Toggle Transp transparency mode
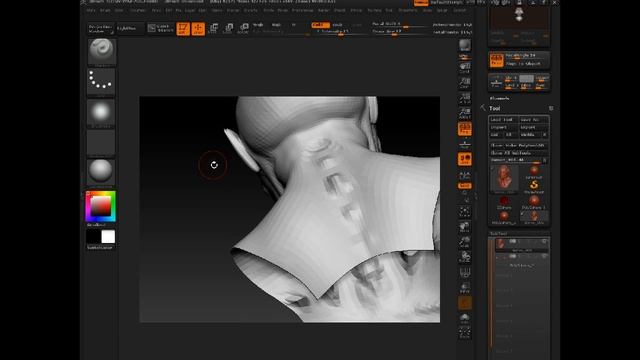The width and height of the screenshot is (640, 360). [464, 287]
